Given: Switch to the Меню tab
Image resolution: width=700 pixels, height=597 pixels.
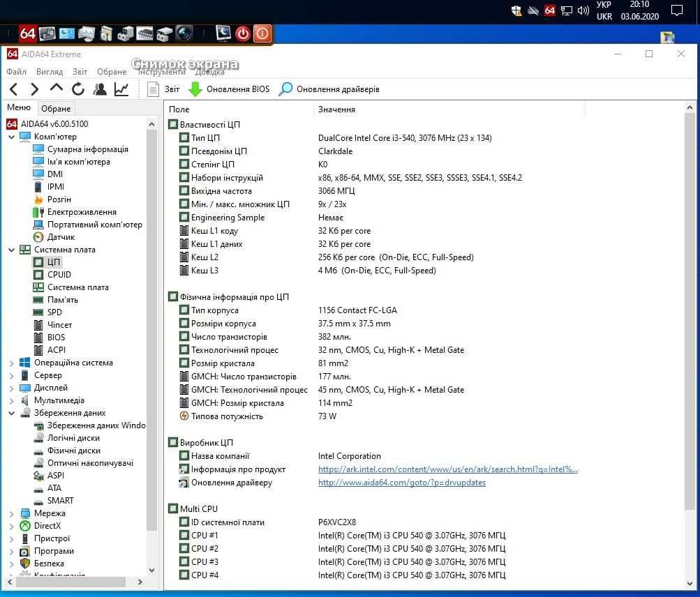Looking at the screenshot, I should coord(19,107).
